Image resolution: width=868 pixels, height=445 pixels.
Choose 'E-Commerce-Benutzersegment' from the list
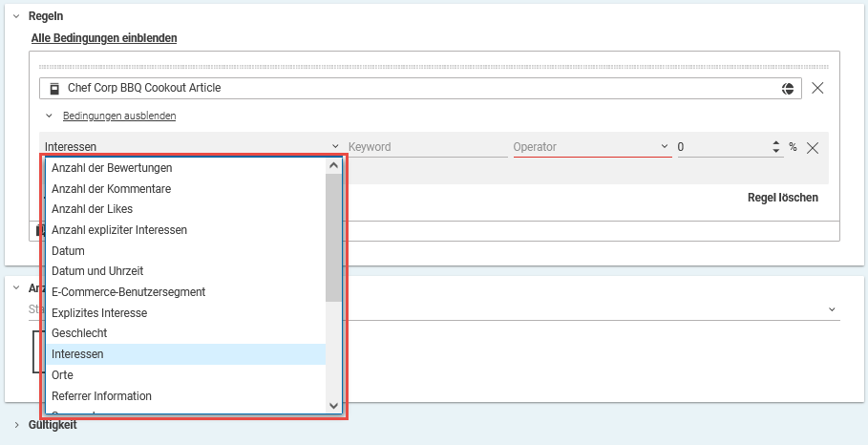point(128,291)
